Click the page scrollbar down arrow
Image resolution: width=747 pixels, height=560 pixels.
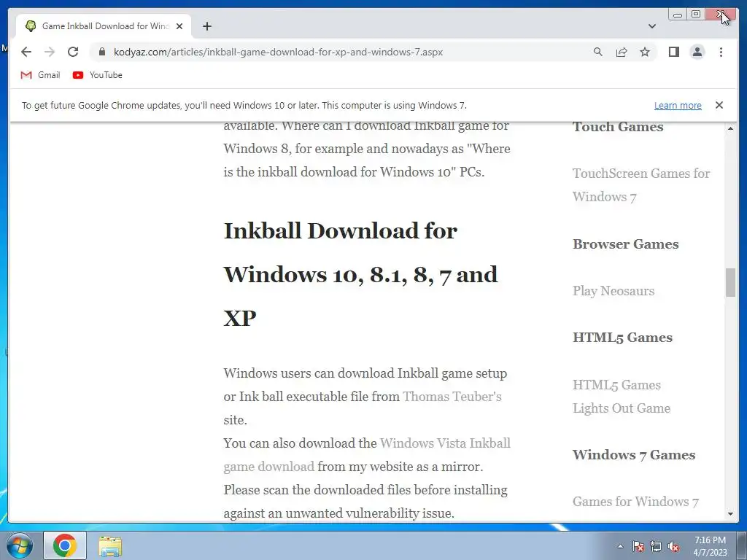click(730, 514)
